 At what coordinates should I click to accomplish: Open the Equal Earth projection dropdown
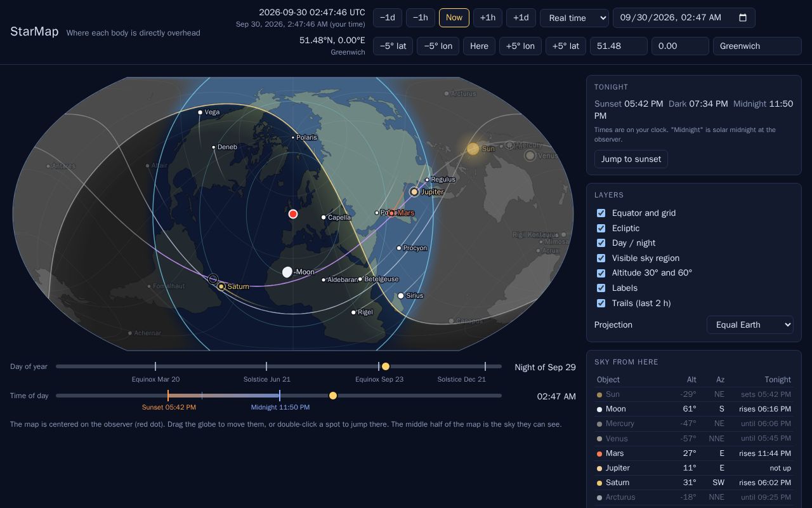[750, 324]
